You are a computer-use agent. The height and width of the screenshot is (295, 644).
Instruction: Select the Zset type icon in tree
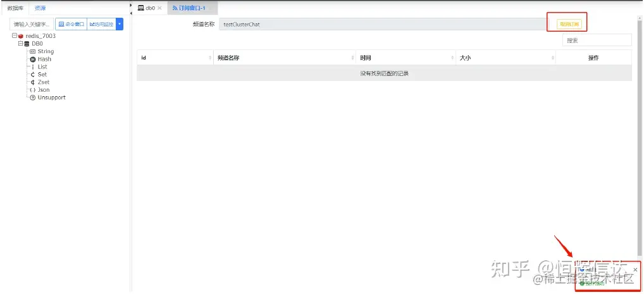tap(33, 82)
